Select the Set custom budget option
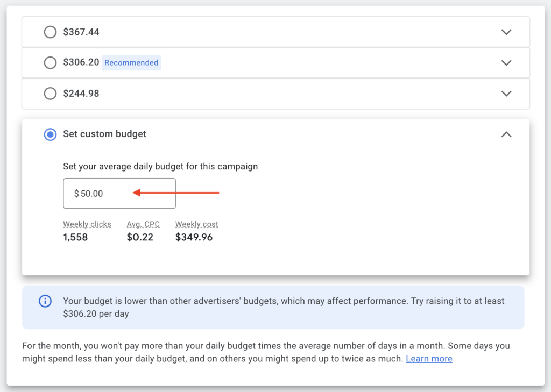The height and width of the screenshot is (392, 551). coord(50,134)
